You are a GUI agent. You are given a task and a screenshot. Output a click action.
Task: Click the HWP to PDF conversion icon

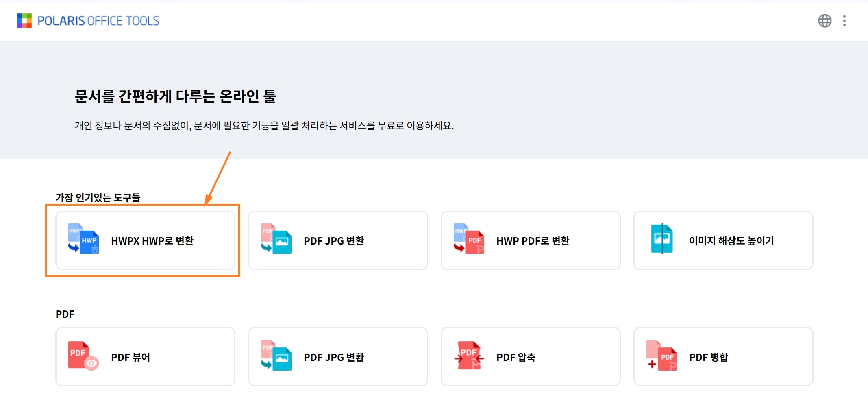coord(469,239)
